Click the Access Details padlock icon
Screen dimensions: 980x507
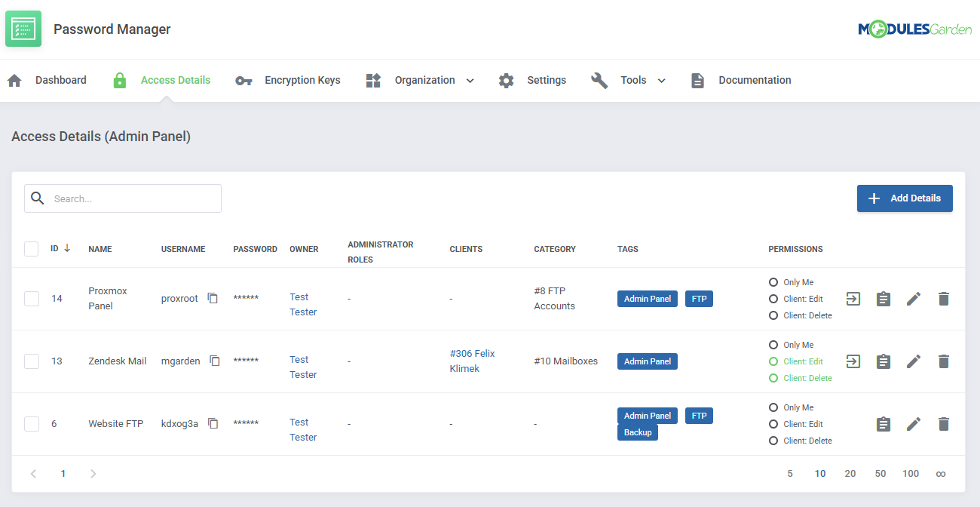point(119,81)
